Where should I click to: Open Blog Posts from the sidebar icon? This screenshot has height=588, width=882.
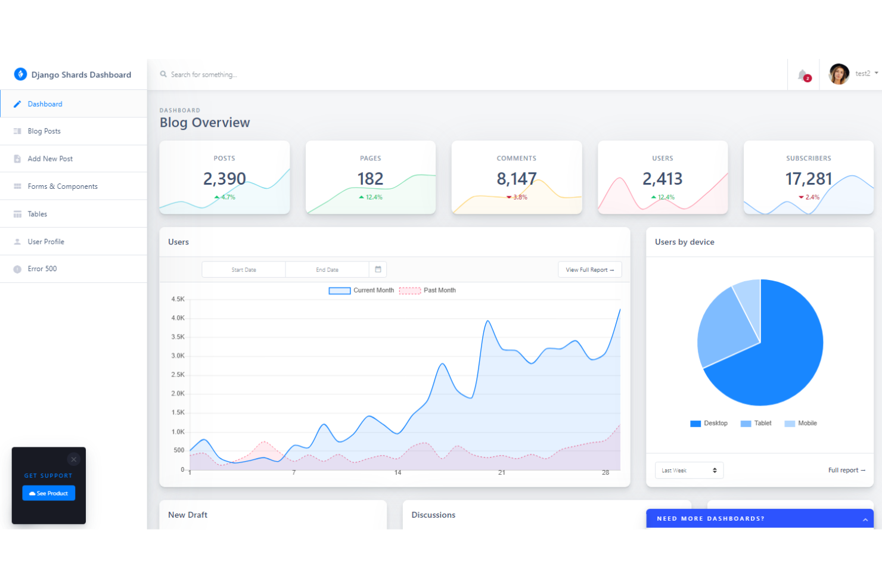18,131
